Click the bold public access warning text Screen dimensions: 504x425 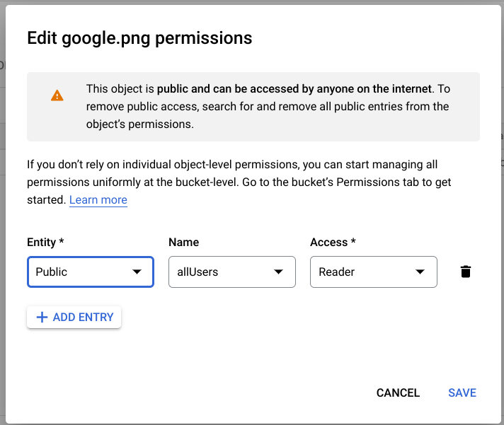[x=294, y=89]
